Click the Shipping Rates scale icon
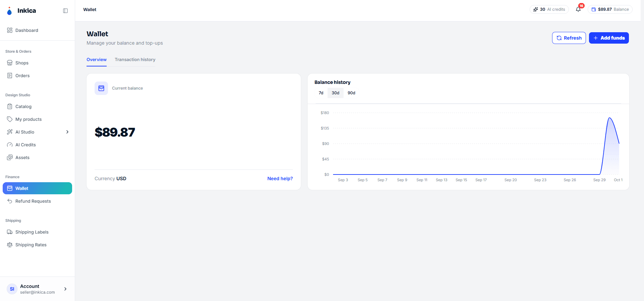644x301 pixels. tap(10, 245)
